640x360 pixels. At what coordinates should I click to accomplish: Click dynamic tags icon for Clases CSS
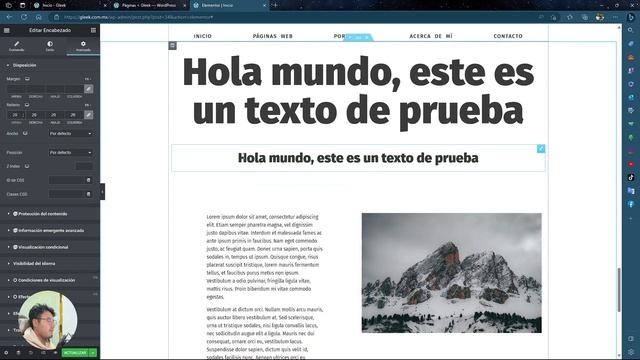[89, 194]
